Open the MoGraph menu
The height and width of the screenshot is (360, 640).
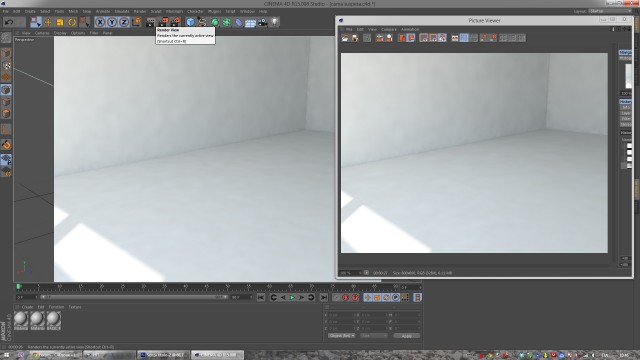tap(174, 11)
